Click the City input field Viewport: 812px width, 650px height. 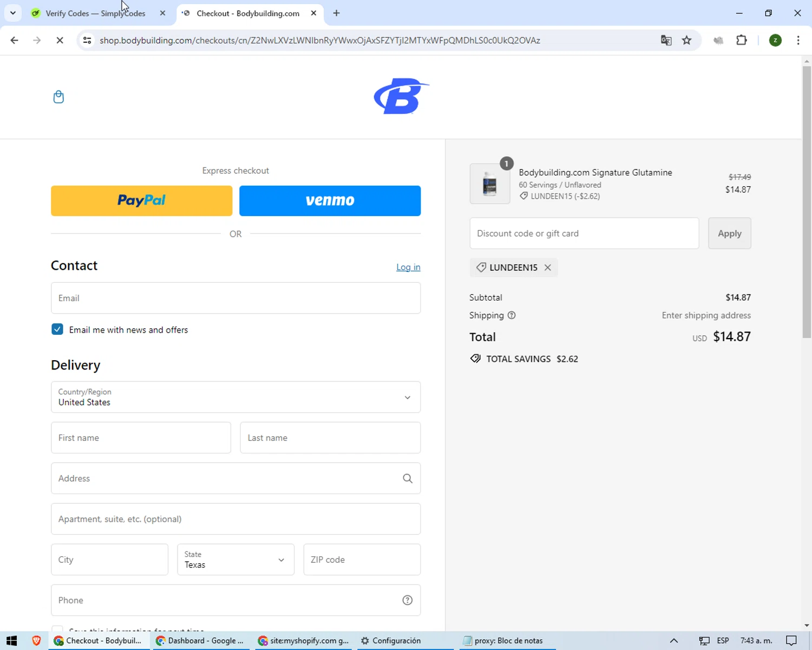109,560
